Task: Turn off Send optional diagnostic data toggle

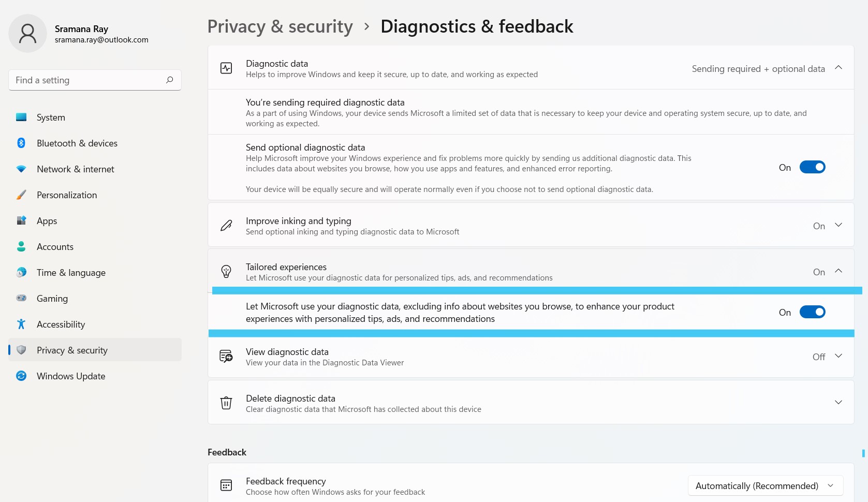Action: 812,167
